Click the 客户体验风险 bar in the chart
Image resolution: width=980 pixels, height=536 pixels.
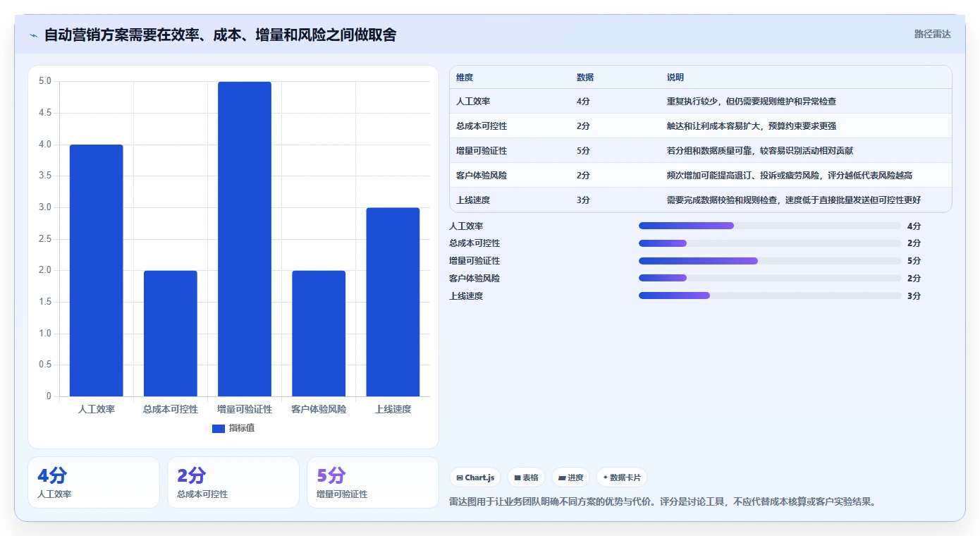pyautogui.click(x=319, y=334)
